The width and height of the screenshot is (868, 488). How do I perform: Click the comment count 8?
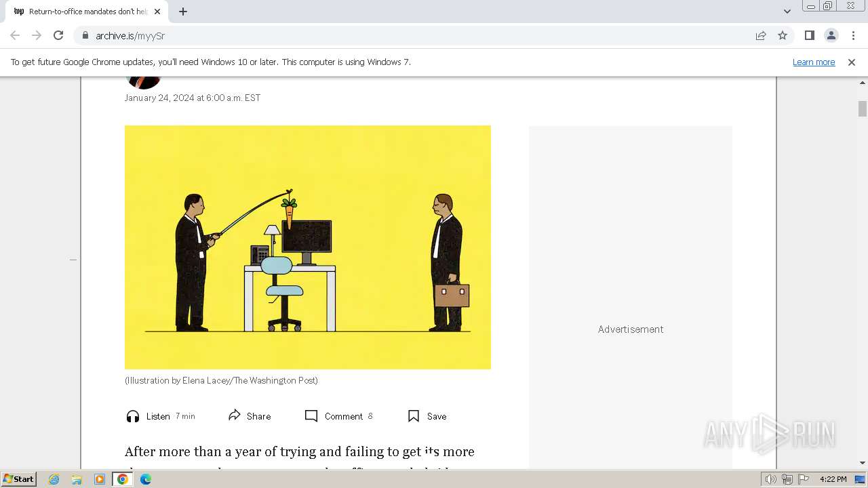point(370,416)
